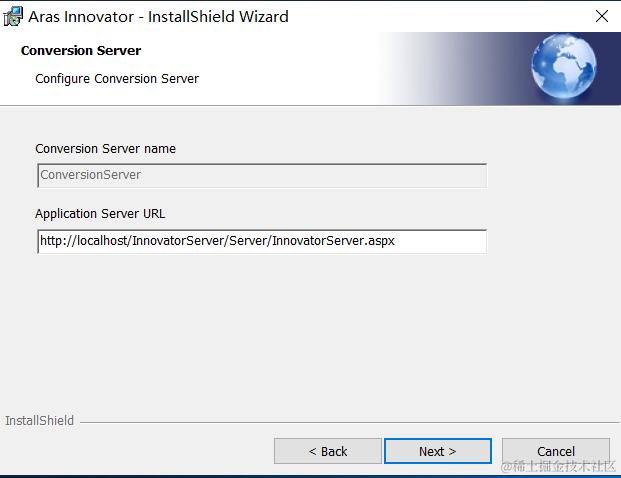The image size is (621, 478).
Task: Click the installer icon in title bar
Action: click(13, 17)
